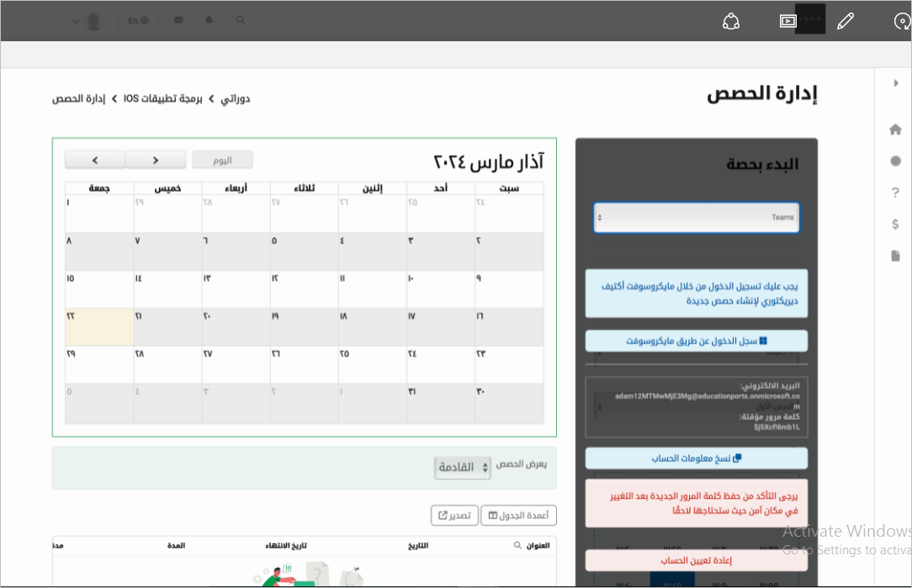Image resolution: width=912 pixels, height=588 pixels.
Task: Open the home icon in right sidebar
Action: [895, 130]
